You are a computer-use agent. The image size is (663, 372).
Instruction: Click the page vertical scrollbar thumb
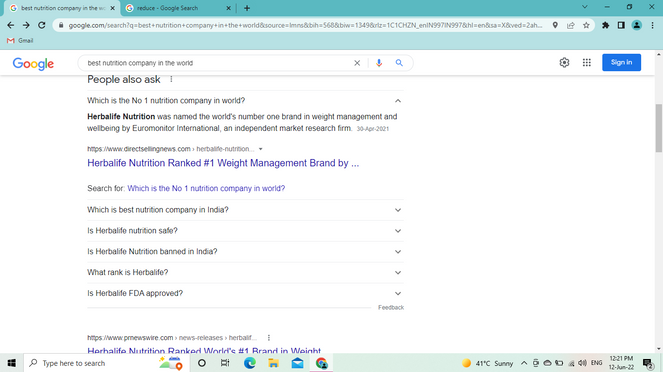tap(658, 128)
